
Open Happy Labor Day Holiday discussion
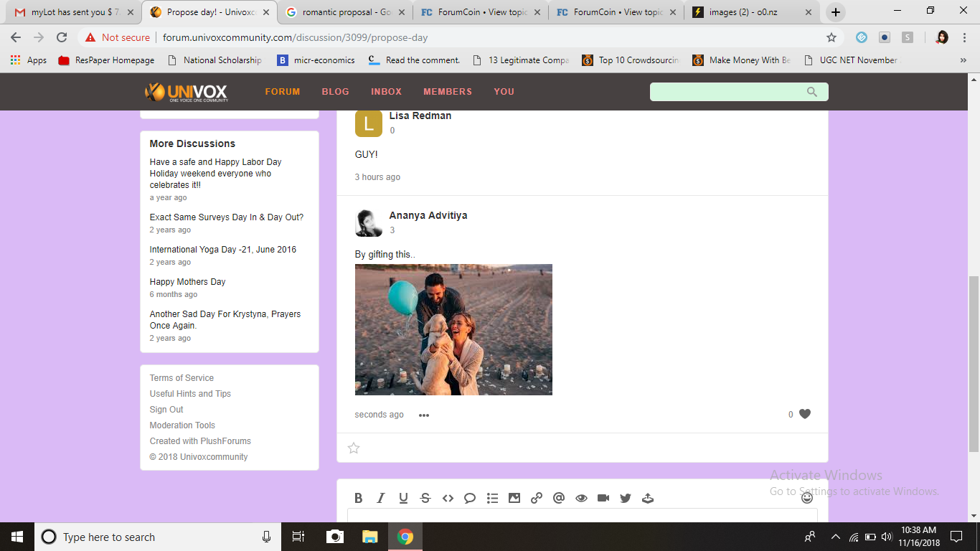coord(216,174)
